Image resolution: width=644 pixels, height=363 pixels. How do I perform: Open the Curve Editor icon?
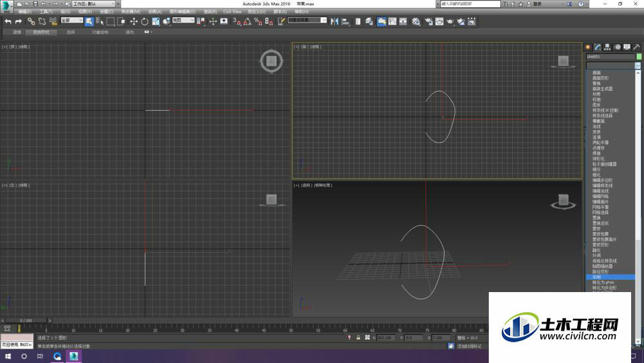click(x=392, y=21)
